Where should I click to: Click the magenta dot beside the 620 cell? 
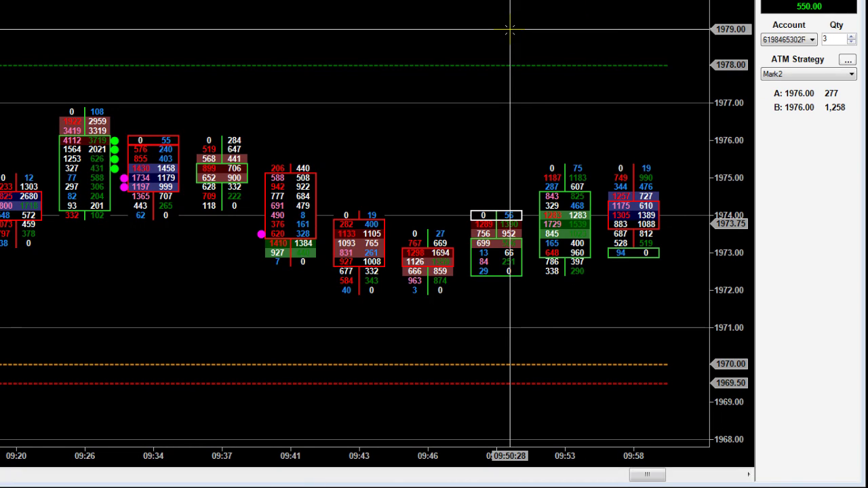(x=261, y=235)
